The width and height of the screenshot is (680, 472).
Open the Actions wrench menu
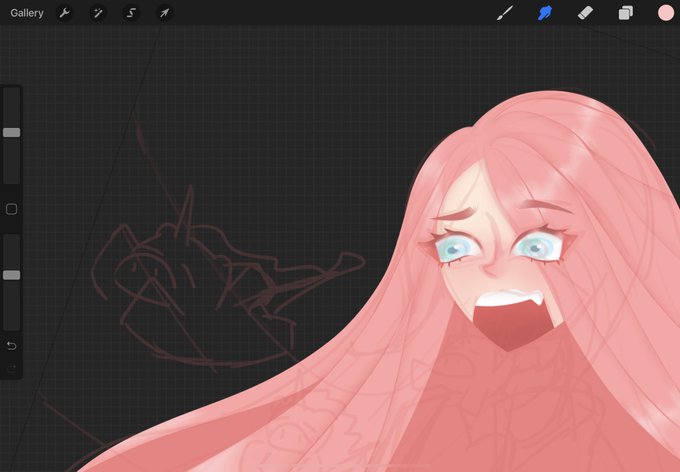(65, 13)
